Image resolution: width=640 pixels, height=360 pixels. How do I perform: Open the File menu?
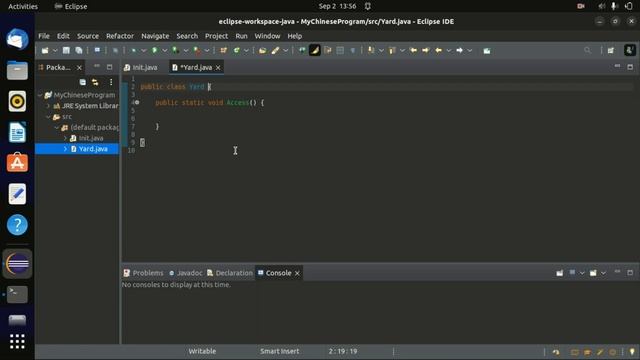(44, 36)
